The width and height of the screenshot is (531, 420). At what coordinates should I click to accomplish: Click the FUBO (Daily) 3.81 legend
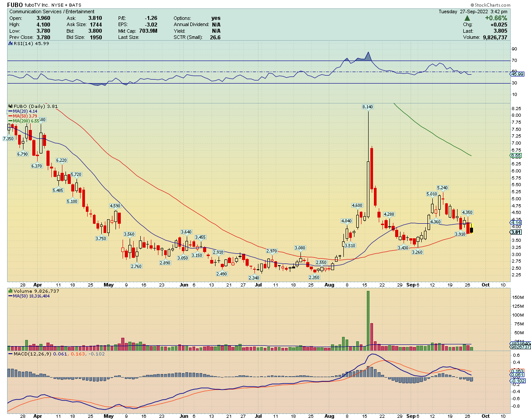pyautogui.click(x=34, y=107)
